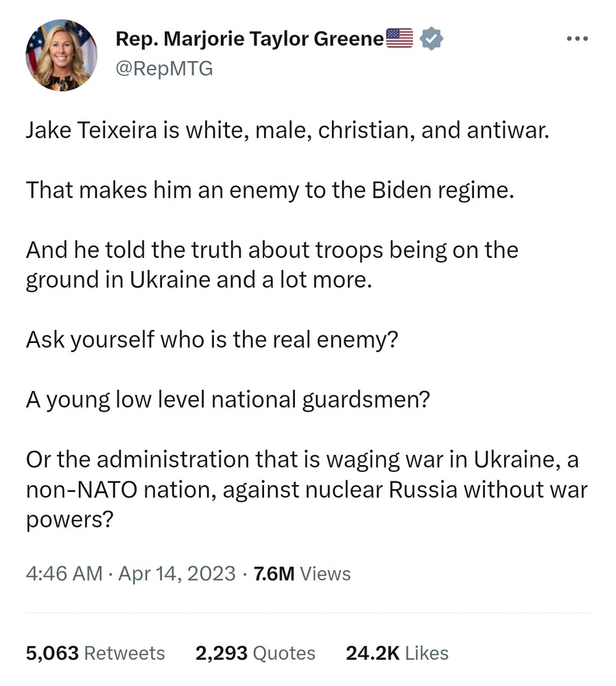Click the line starting "Jake Teixeira is white"
The height and width of the screenshot is (686, 616).
pos(287,130)
